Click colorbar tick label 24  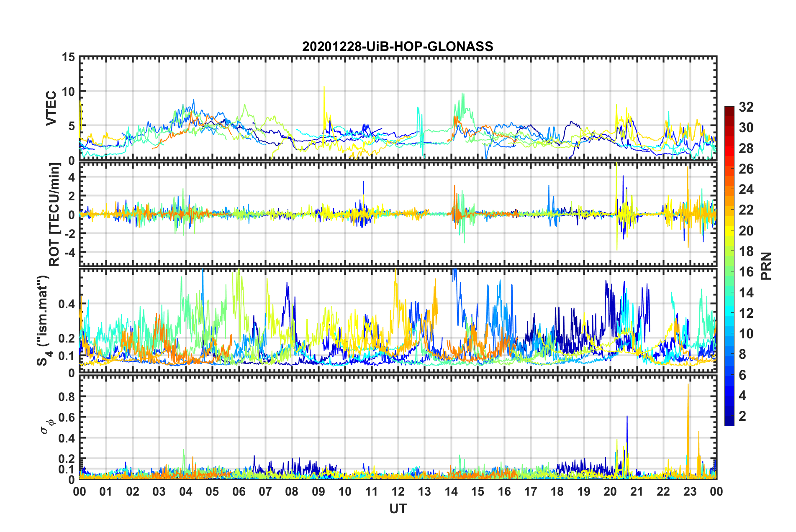[746, 189]
